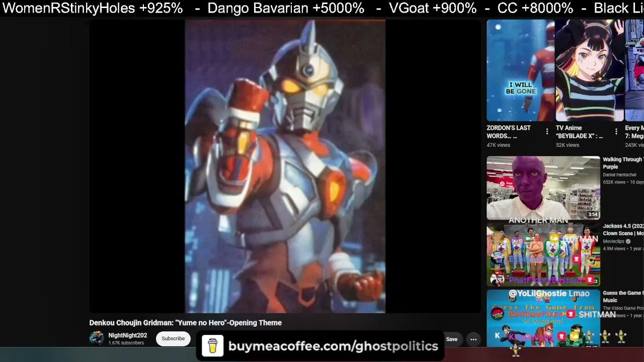Play the Guess the Game thumbnail
This screenshot has height=362, width=644.
tap(543, 318)
